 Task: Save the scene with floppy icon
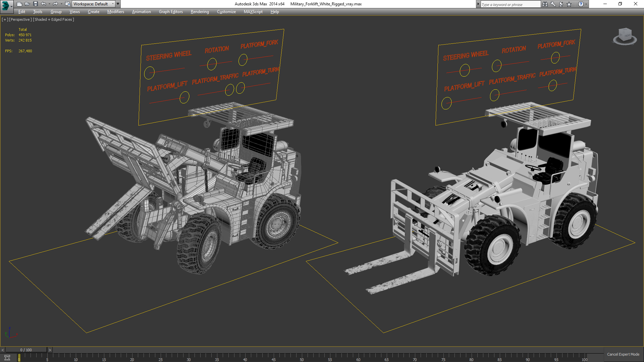pyautogui.click(x=35, y=4)
